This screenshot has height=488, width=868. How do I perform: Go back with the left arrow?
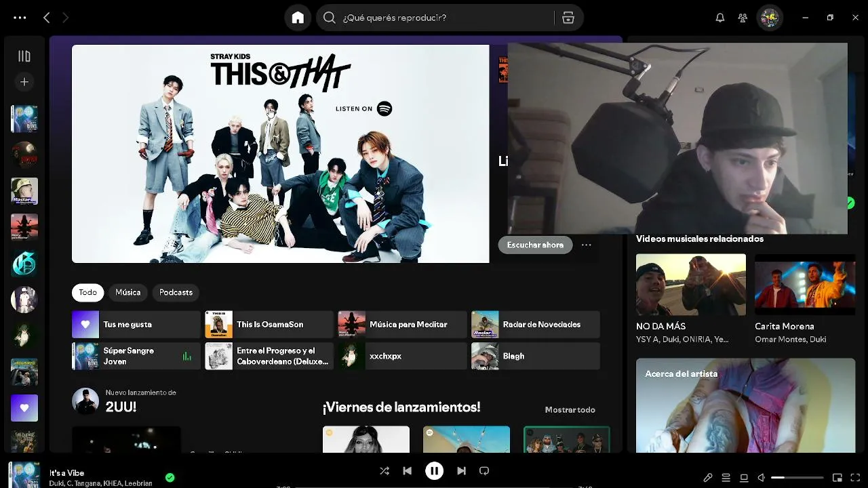pyautogui.click(x=46, y=18)
